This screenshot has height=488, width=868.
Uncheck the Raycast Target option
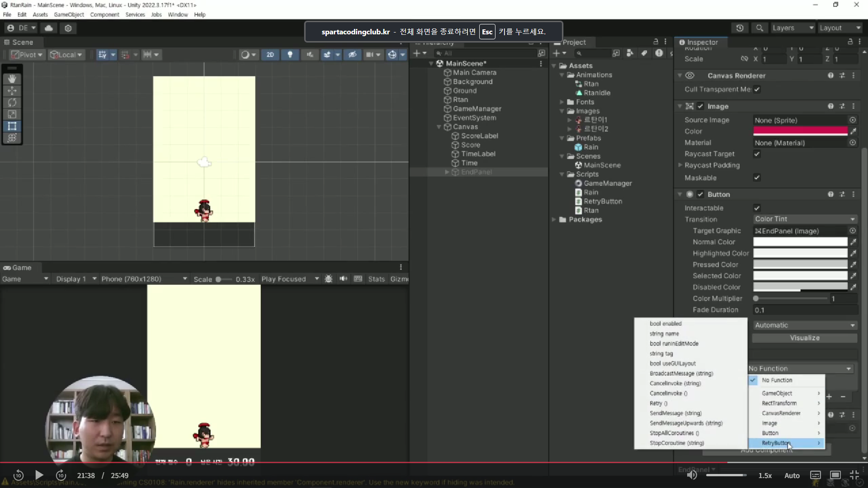(x=757, y=154)
